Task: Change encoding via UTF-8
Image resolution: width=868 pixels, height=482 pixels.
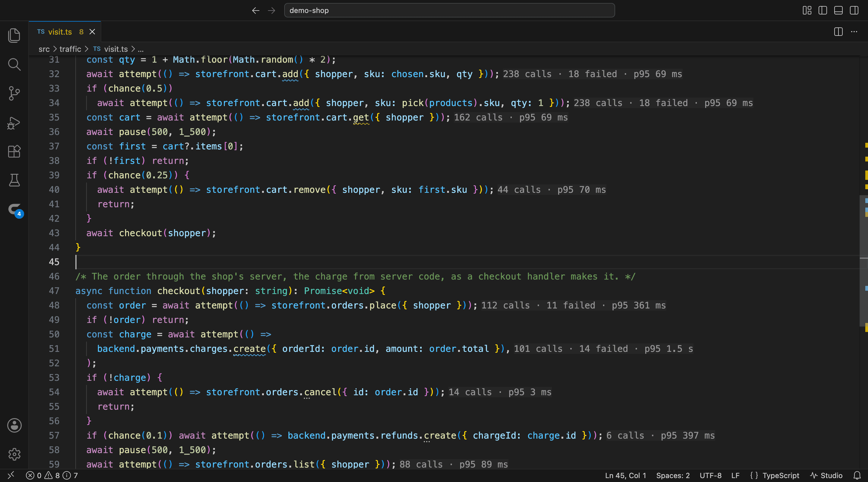Action: [710, 475]
